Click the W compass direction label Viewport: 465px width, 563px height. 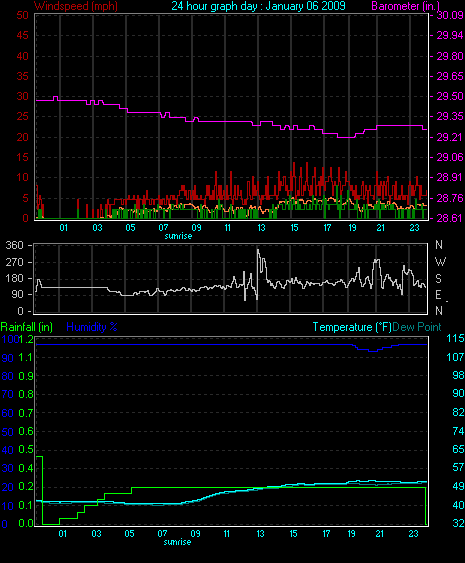tap(440, 262)
